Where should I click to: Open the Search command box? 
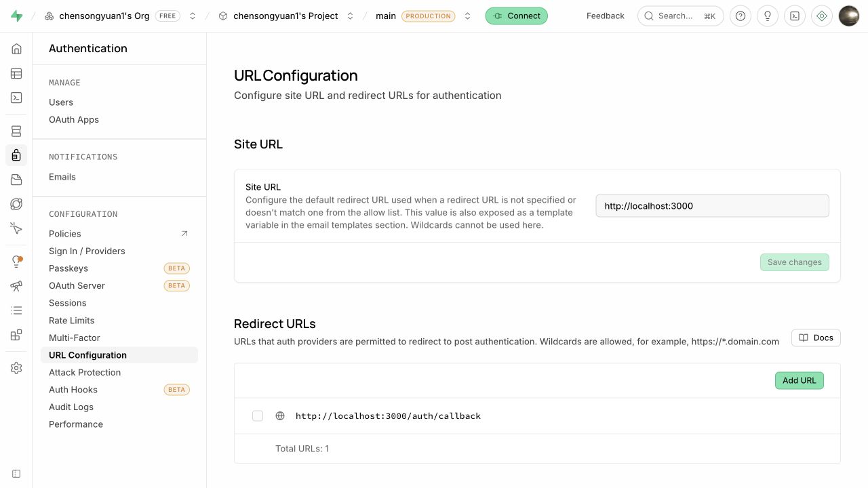click(680, 16)
